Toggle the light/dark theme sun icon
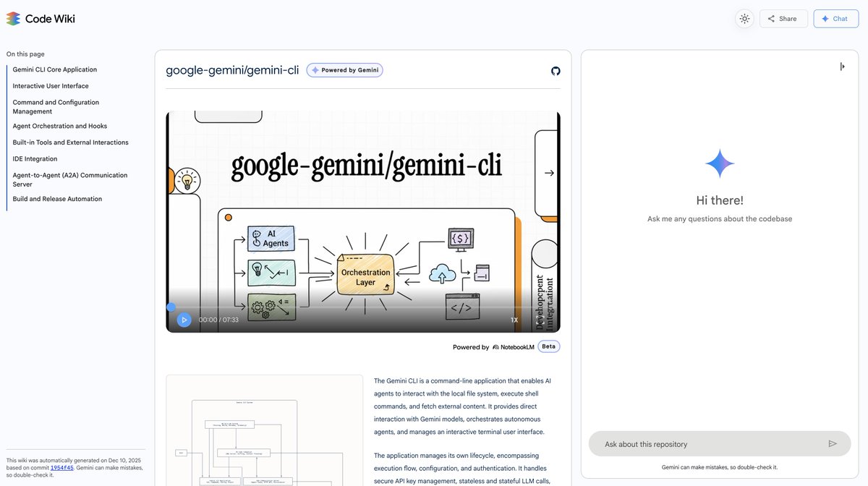This screenshot has width=868, height=486. tap(744, 19)
